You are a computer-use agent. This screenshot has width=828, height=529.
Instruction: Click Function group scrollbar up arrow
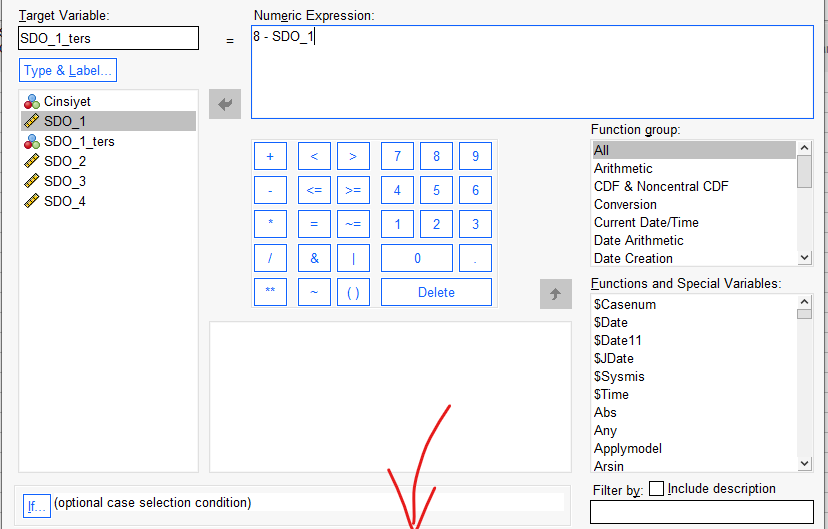click(x=804, y=148)
